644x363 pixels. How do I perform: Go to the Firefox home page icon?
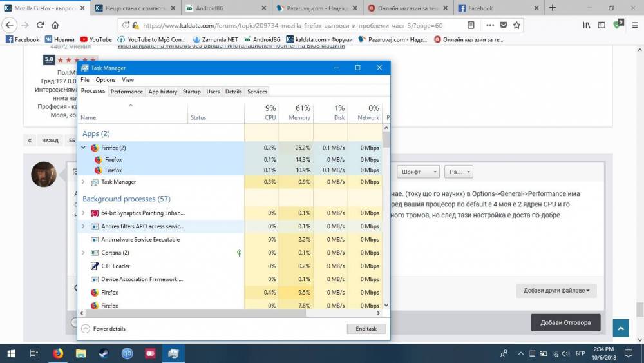click(55, 25)
